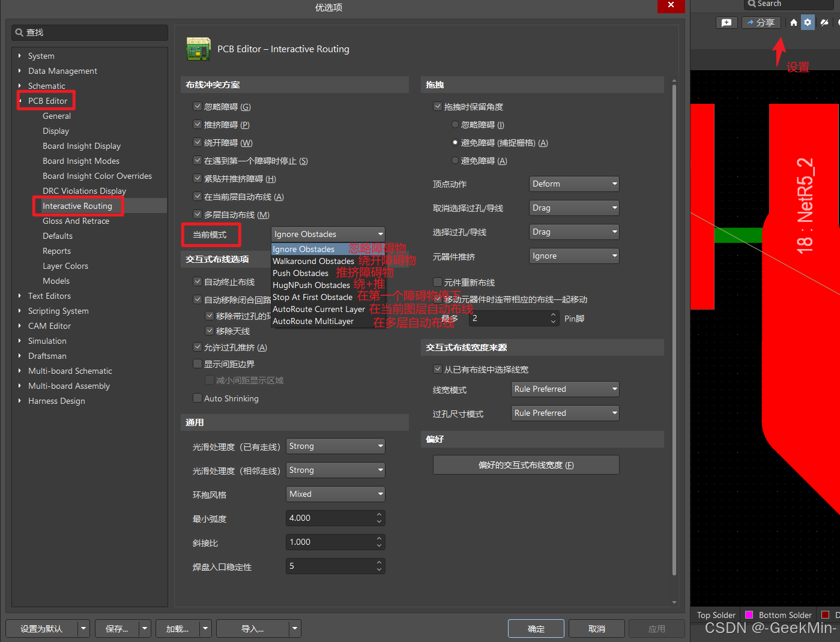Open the Layer Colors page
Image resolution: width=840 pixels, height=642 pixels.
65,266
